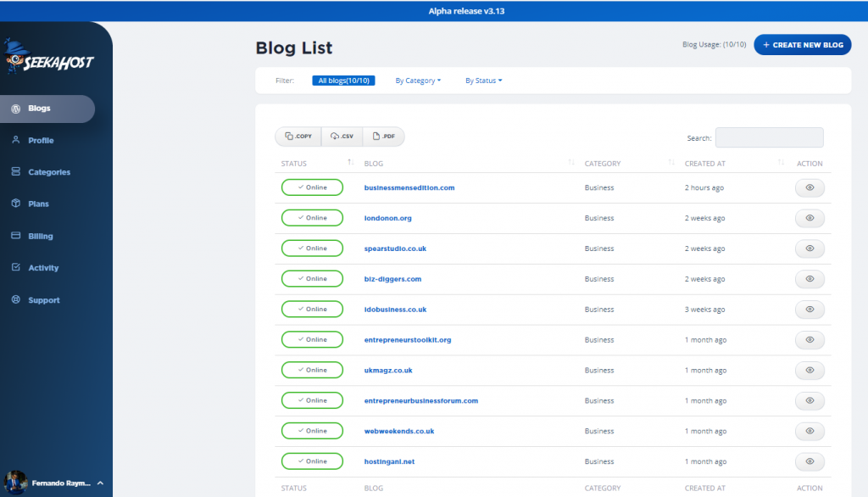
Task: Copy table with the .COPY button
Action: pos(298,137)
